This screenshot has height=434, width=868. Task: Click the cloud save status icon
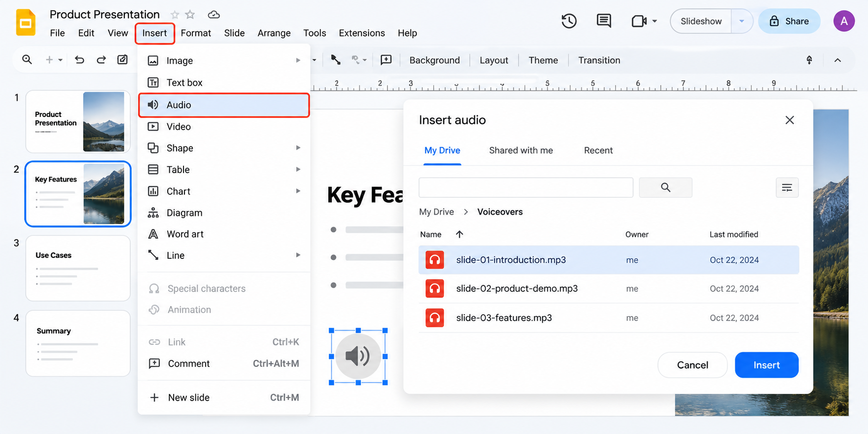coord(214,15)
